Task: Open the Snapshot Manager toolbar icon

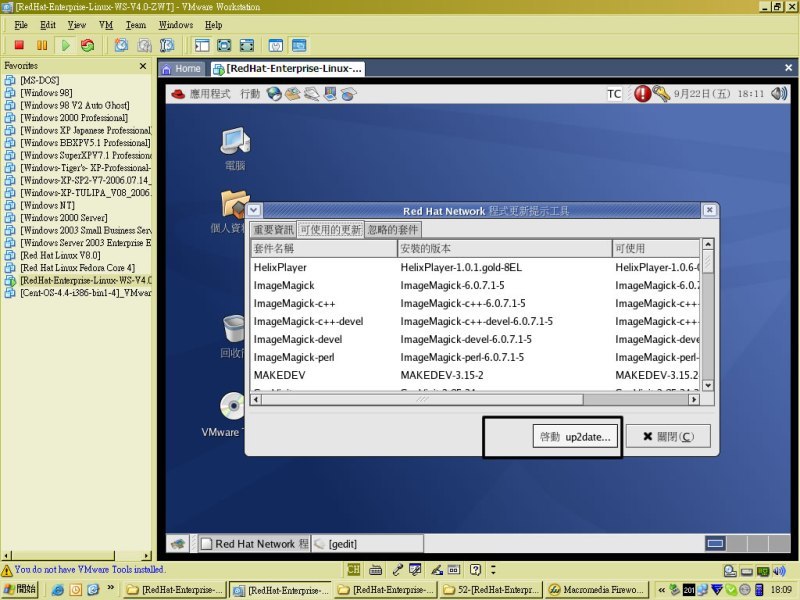Action: click(x=167, y=45)
